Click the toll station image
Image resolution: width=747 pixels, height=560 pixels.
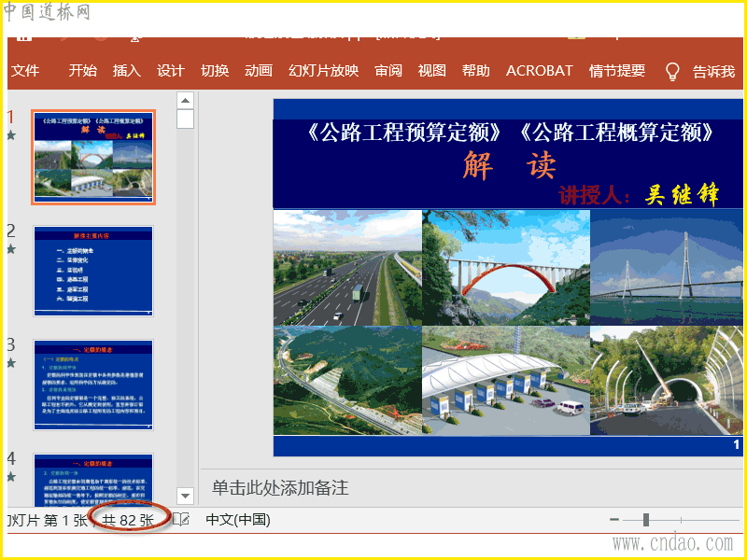click(506, 381)
